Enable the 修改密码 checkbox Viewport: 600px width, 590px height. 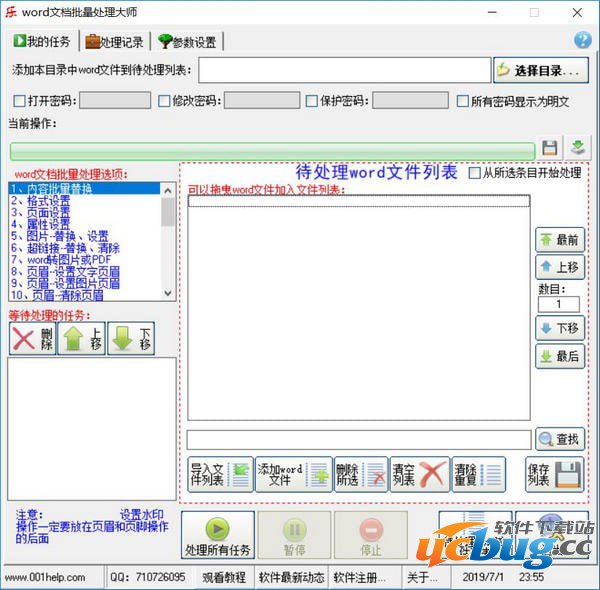tap(164, 101)
